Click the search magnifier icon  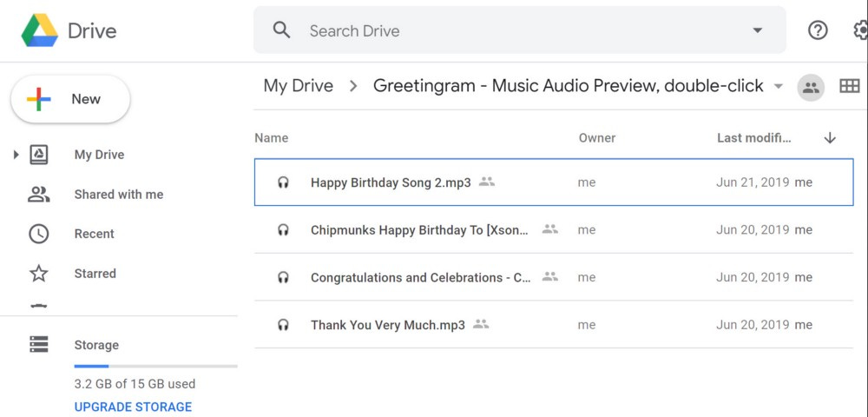(x=282, y=30)
